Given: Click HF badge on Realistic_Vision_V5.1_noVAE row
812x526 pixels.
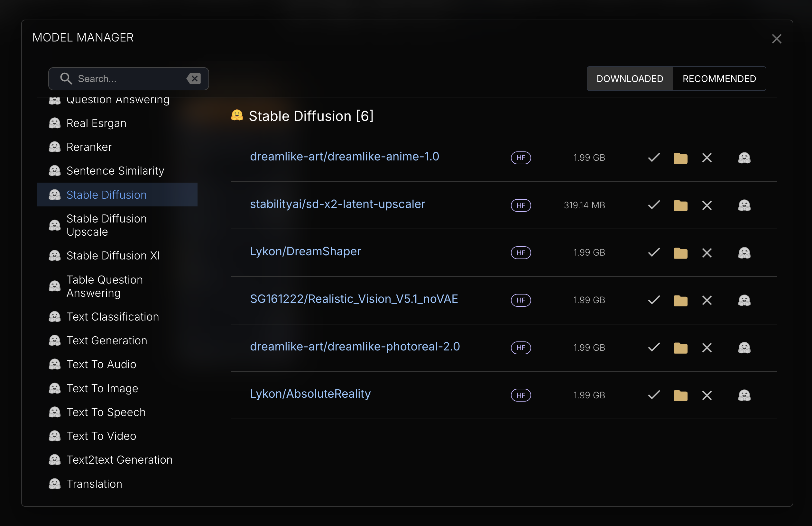Looking at the screenshot, I should pos(521,300).
